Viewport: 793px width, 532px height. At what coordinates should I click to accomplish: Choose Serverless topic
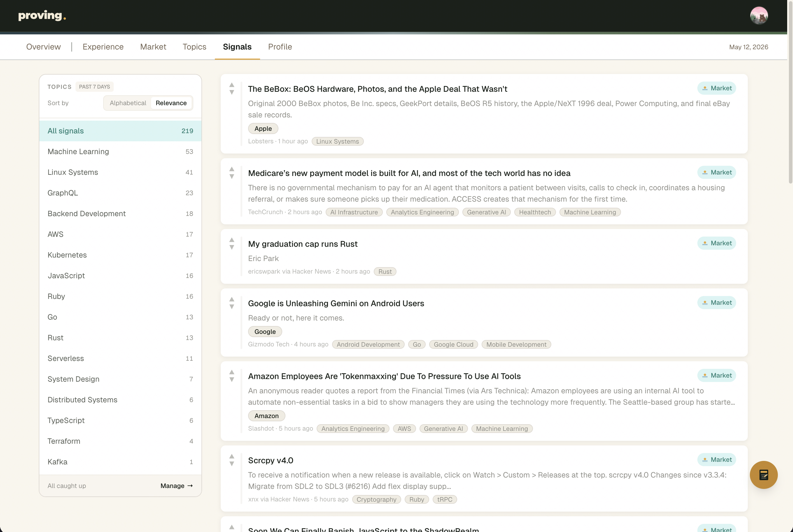(x=120, y=359)
